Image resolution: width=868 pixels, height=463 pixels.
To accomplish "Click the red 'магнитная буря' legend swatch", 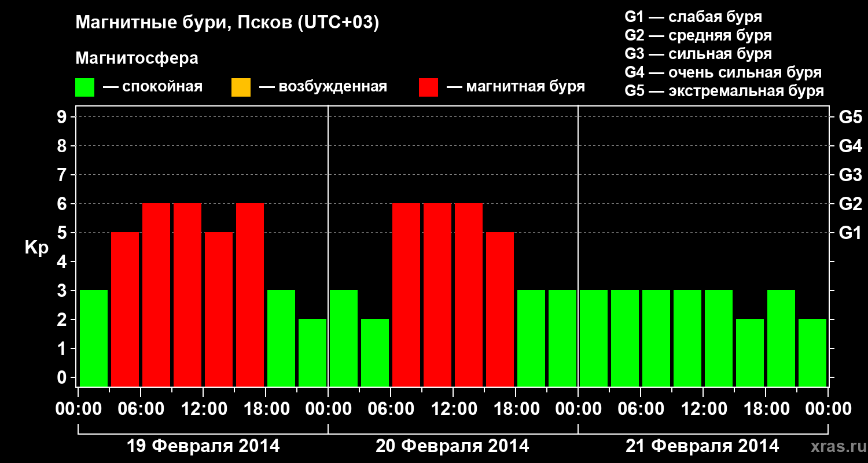I will click(428, 87).
